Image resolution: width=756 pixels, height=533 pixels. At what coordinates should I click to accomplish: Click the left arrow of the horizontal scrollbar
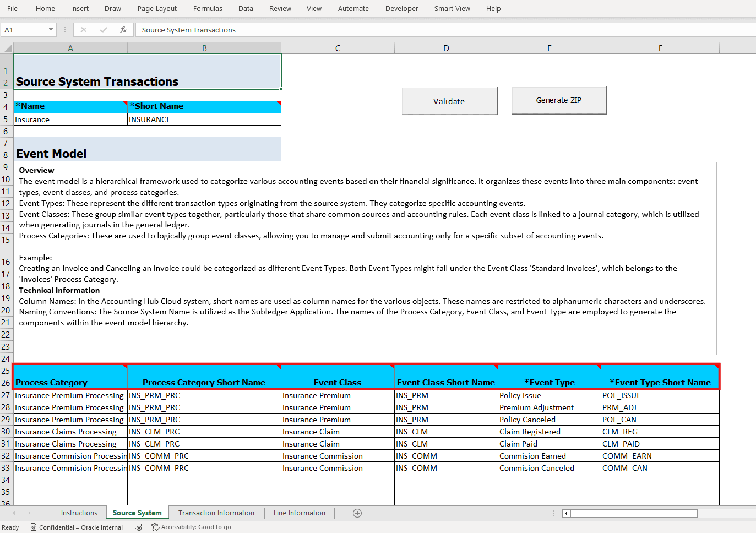tap(566, 513)
